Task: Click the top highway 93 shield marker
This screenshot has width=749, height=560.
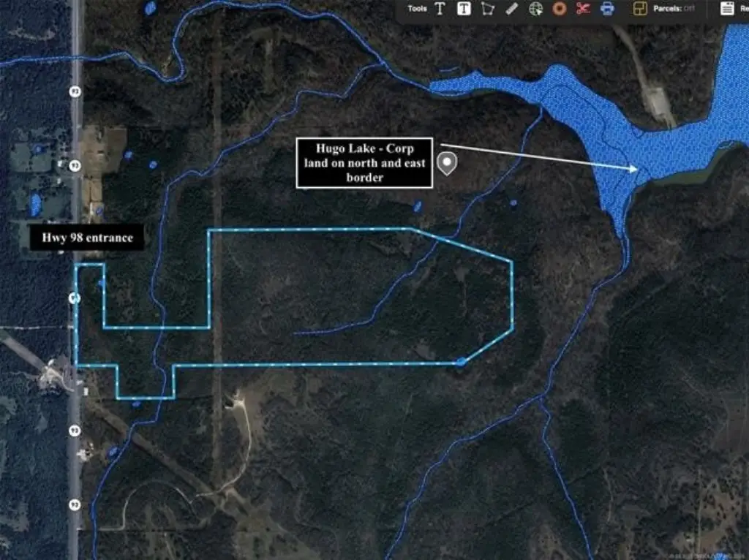Action: pyautogui.click(x=75, y=92)
